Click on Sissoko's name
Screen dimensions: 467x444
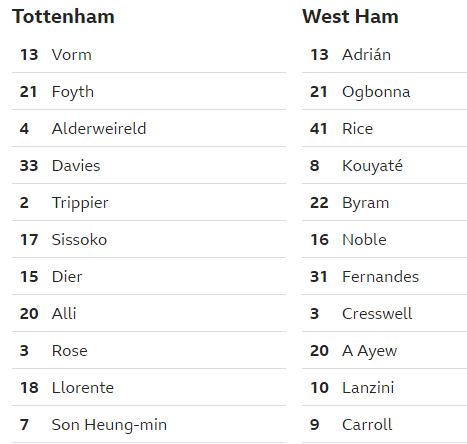pyautogui.click(x=79, y=240)
